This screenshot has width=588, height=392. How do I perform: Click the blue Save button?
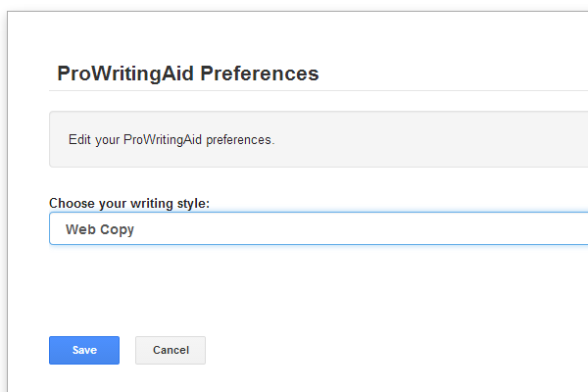[84, 350]
